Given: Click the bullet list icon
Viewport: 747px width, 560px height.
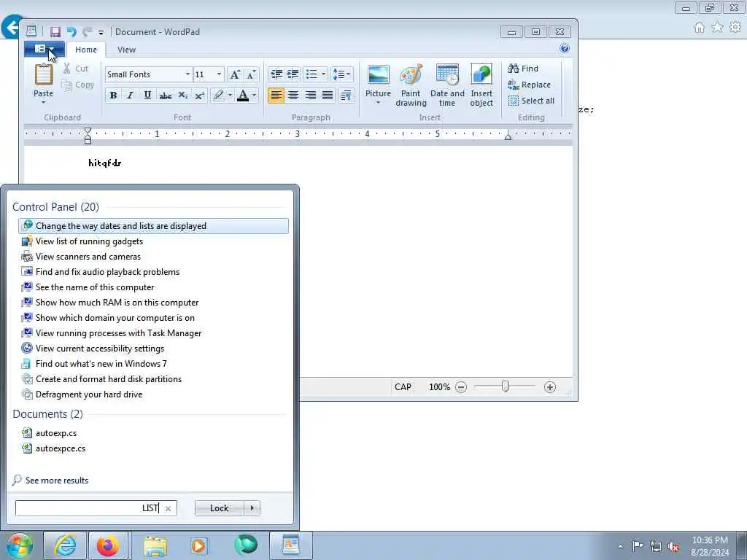Looking at the screenshot, I should click(x=311, y=74).
